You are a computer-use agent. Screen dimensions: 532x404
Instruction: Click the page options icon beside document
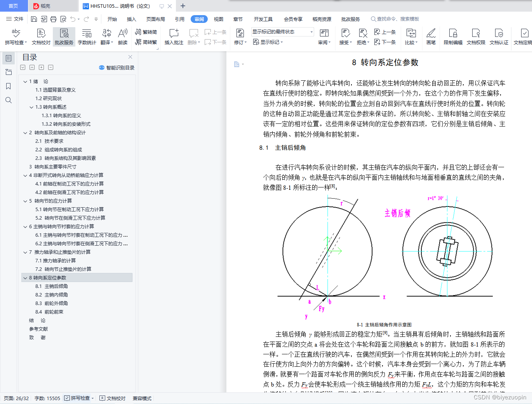pyautogui.click(x=239, y=64)
